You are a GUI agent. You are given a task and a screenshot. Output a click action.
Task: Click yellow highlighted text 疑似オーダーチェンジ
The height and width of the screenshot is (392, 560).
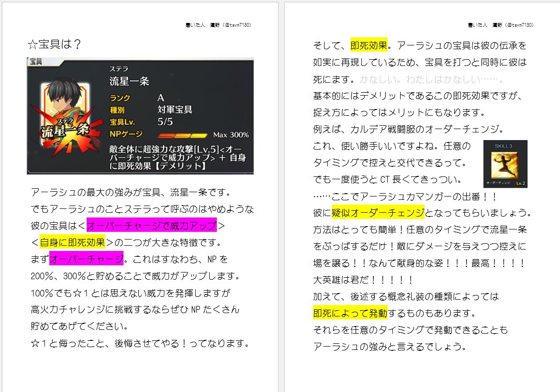(x=378, y=213)
